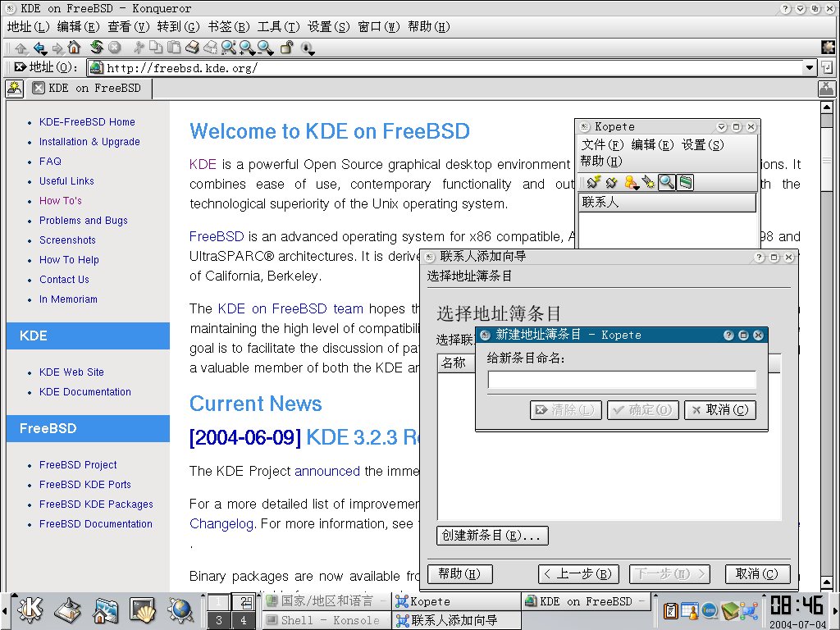This screenshot has height=630, width=840.
Task: Click 创建新条目(E)... button in the wizard
Action: pyautogui.click(x=492, y=535)
